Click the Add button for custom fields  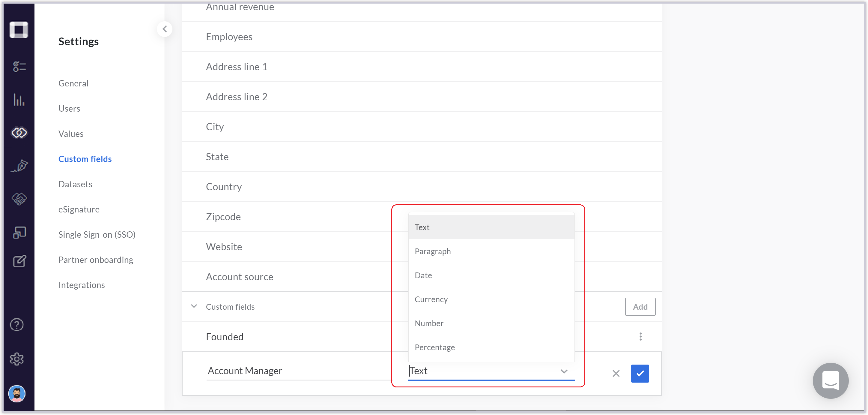(640, 306)
